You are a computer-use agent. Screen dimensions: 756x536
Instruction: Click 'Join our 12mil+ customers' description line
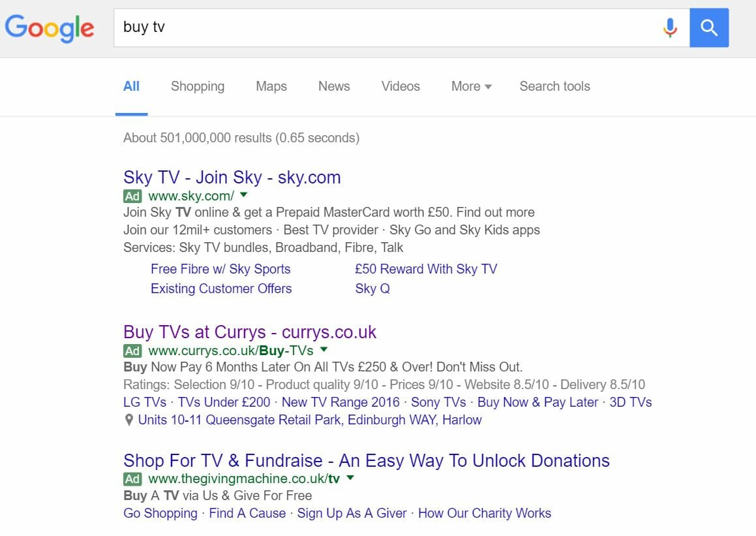pos(332,230)
